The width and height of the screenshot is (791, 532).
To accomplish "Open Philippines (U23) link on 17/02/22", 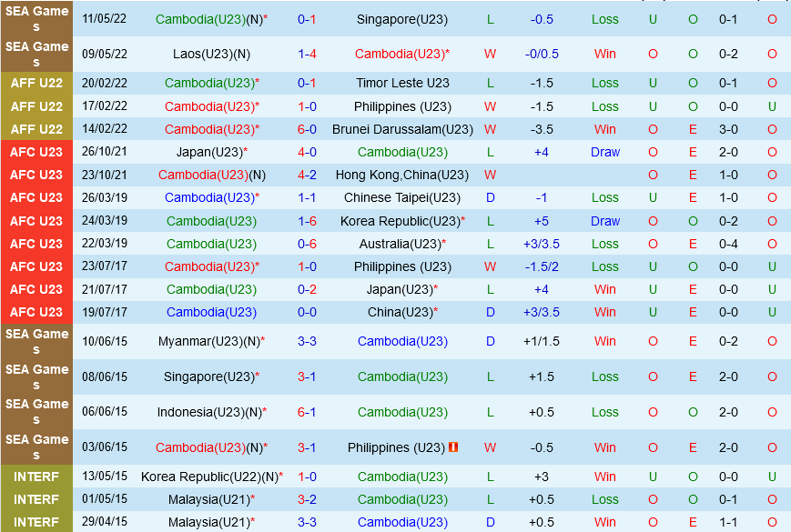I will 402,106.
